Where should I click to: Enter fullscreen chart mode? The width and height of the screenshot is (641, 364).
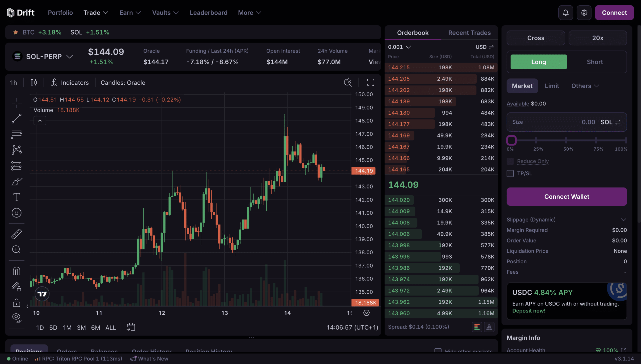370,82
